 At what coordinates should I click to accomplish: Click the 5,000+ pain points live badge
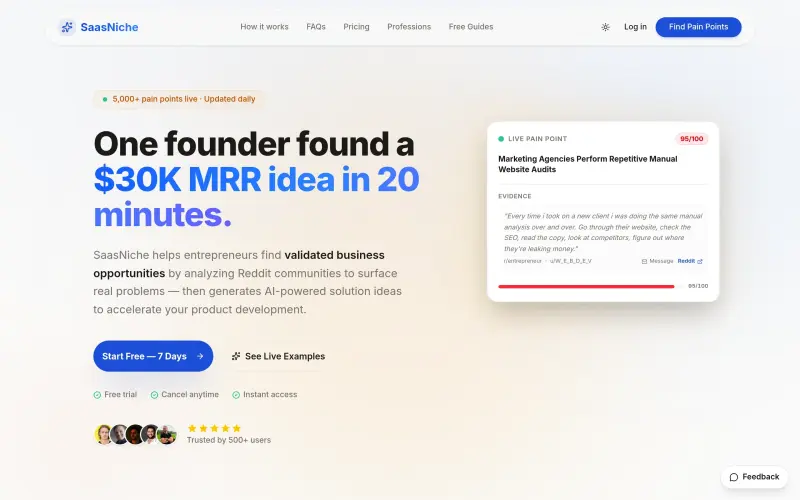pyautogui.click(x=179, y=99)
